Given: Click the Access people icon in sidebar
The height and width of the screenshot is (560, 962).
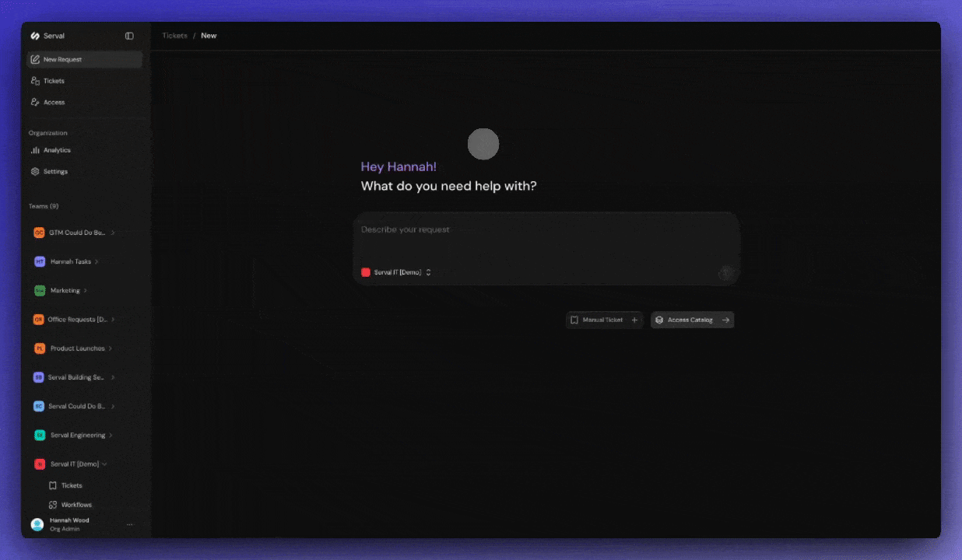Looking at the screenshot, I should click(x=35, y=102).
